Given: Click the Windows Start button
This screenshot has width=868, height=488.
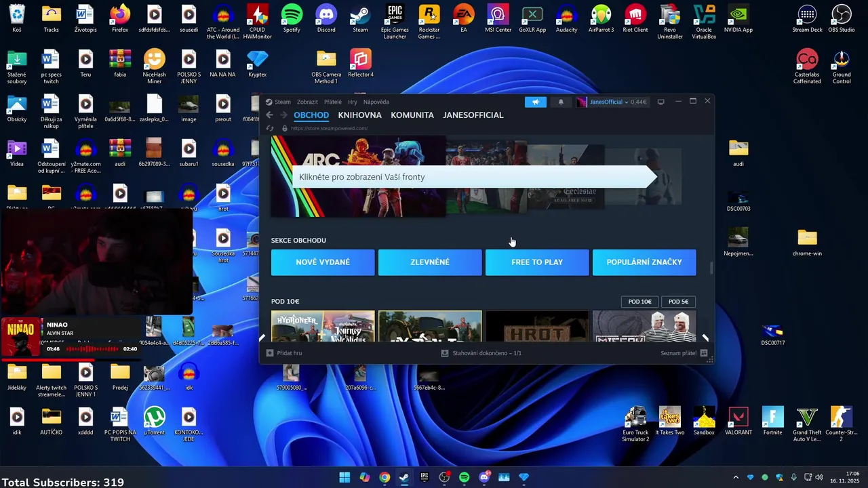Looking at the screenshot, I should pos(344,477).
